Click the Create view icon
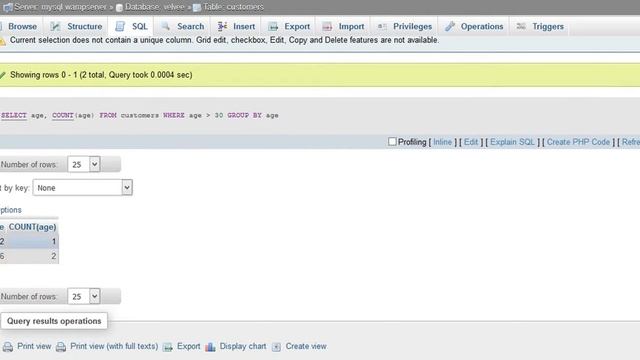Viewport: 640px width, 360px height. tap(276, 347)
